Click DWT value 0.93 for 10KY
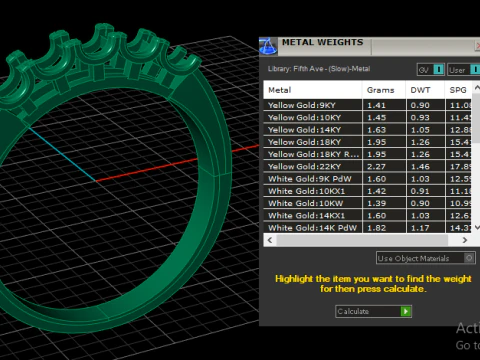Screen dimensions: 480x360 tap(420, 118)
